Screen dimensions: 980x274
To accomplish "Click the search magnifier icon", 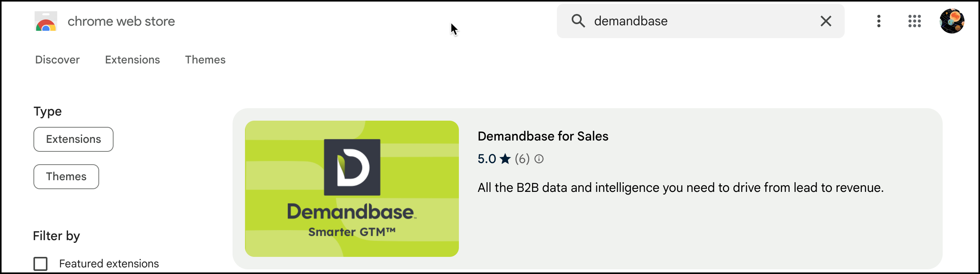I will pyautogui.click(x=578, y=21).
